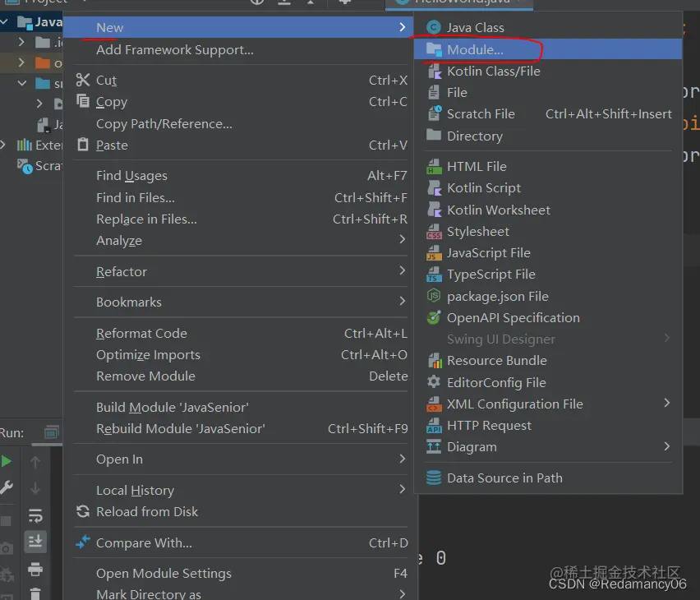The width and height of the screenshot is (700, 600).
Task: Click the HTTP Request API icon
Action: click(434, 425)
